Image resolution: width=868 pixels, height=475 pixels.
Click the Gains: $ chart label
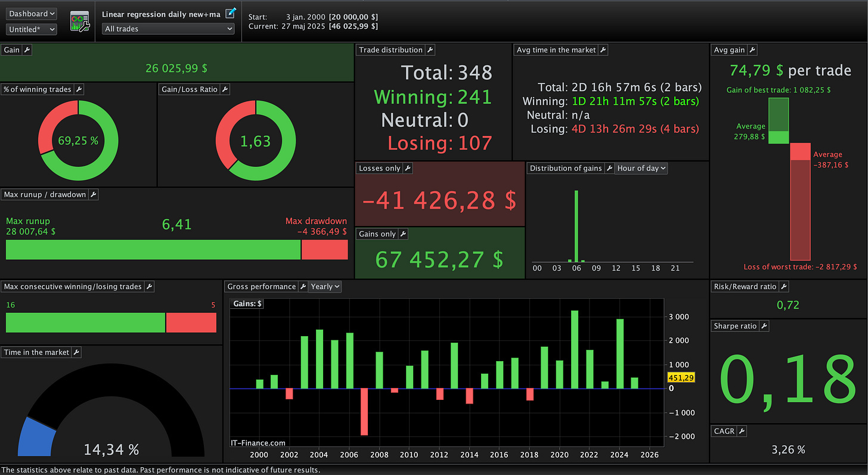click(x=247, y=304)
